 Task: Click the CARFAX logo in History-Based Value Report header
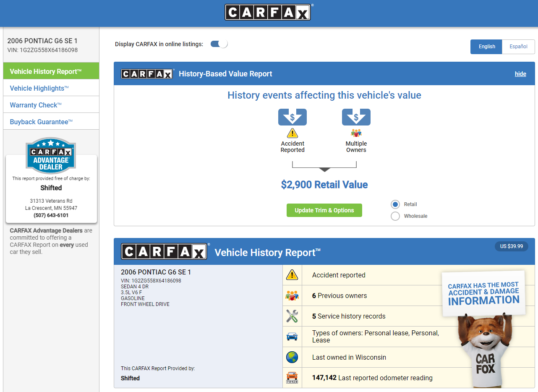tap(147, 74)
